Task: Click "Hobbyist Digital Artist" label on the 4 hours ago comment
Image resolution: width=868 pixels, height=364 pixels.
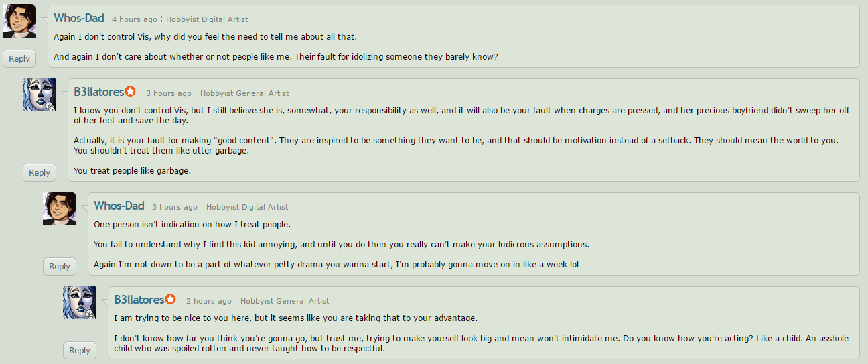Action: click(x=207, y=19)
